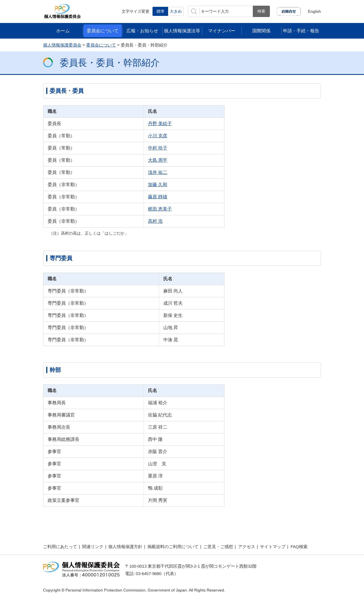Click the 事務局長 job title cell
The image size is (364, 602).
pos(94,403)
